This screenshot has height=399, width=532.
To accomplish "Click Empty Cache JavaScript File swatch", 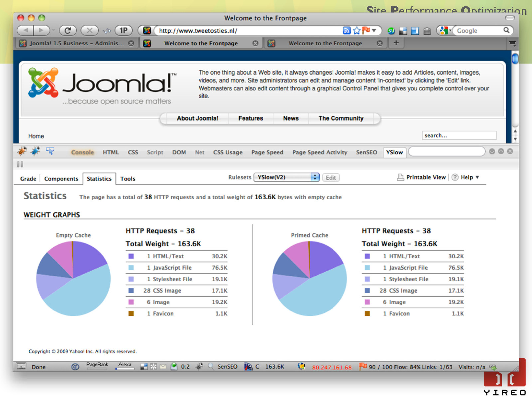I will click(131, 268).
